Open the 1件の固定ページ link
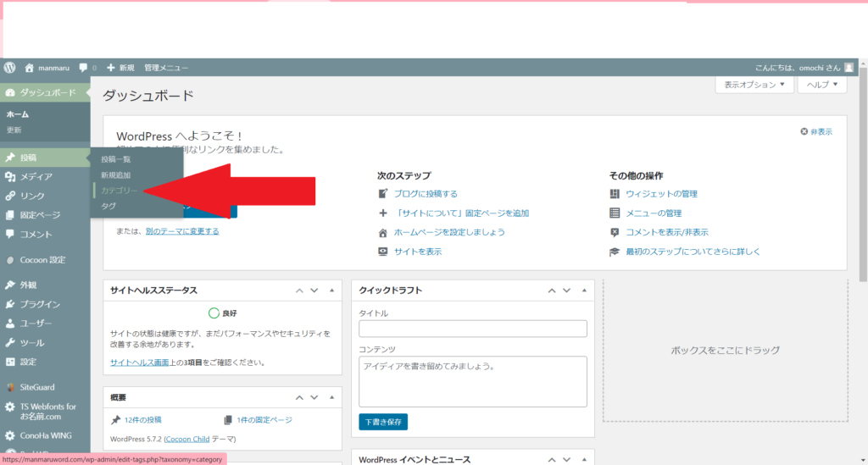The height and width of the screenshot is (465, 868). 264,419
